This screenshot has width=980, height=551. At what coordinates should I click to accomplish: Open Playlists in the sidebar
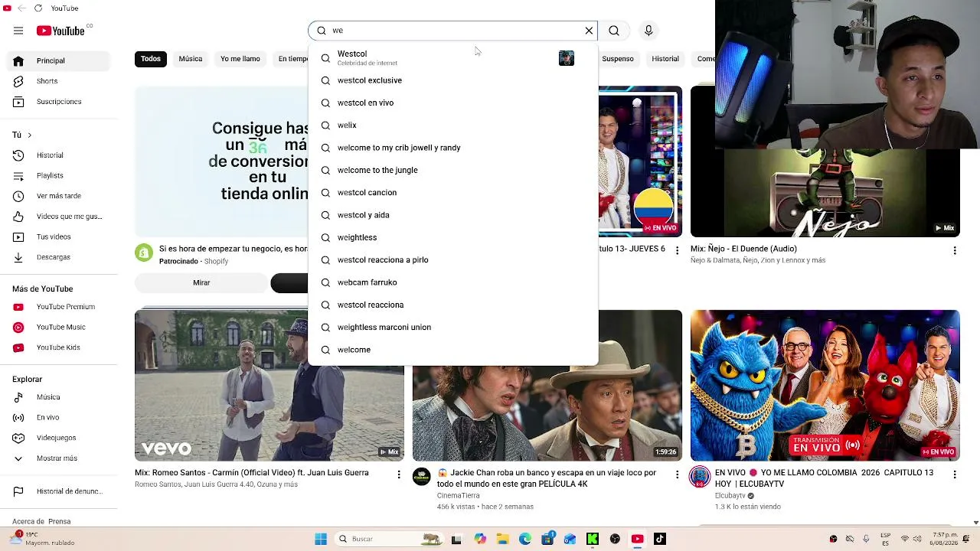pos(59,176)
